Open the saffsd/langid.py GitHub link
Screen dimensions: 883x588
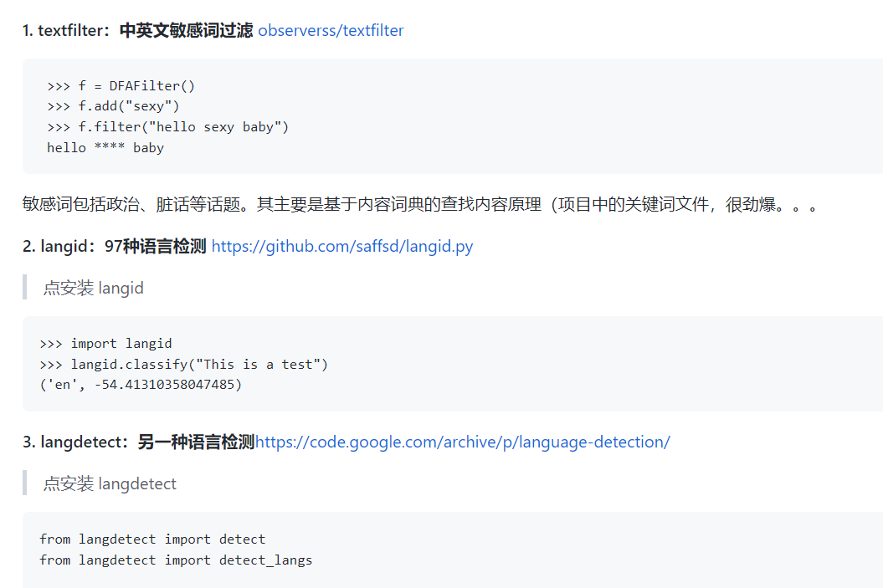click(341, 247)
